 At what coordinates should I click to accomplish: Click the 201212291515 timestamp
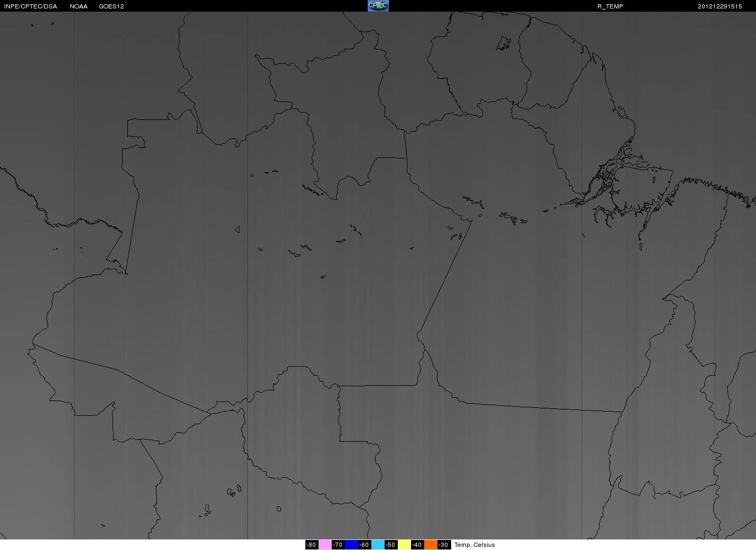720,6
